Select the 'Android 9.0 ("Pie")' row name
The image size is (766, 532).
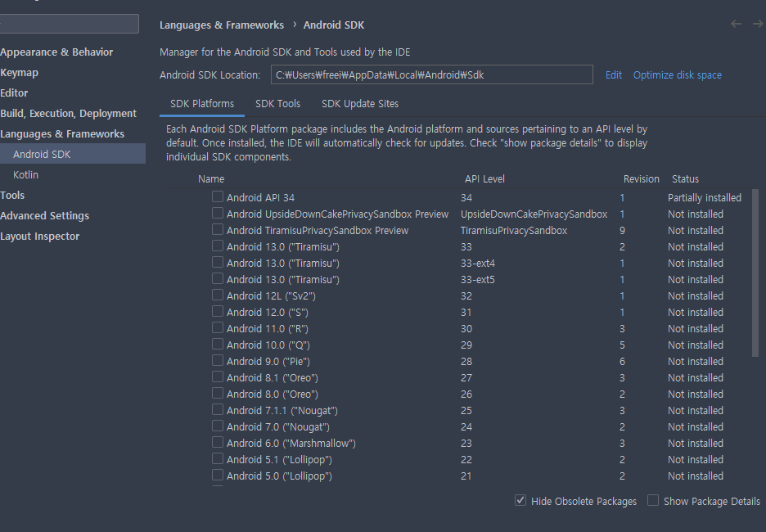tap(268, 362)
